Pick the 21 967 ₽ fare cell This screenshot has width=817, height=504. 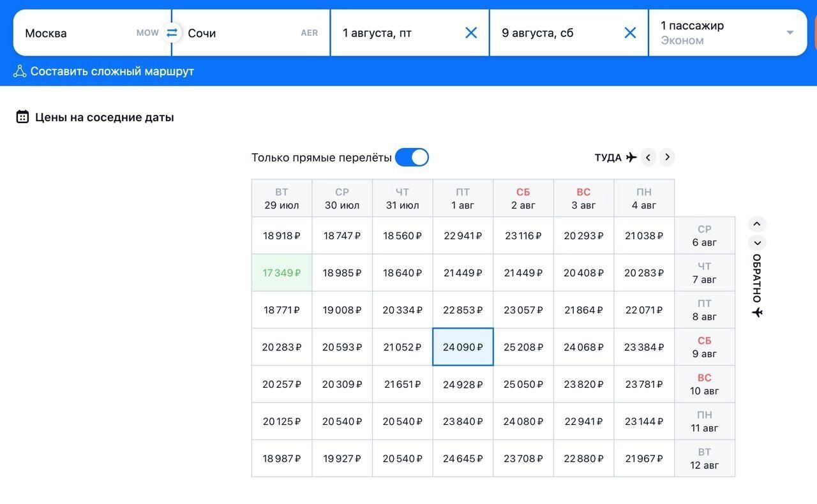click(644, 459)
